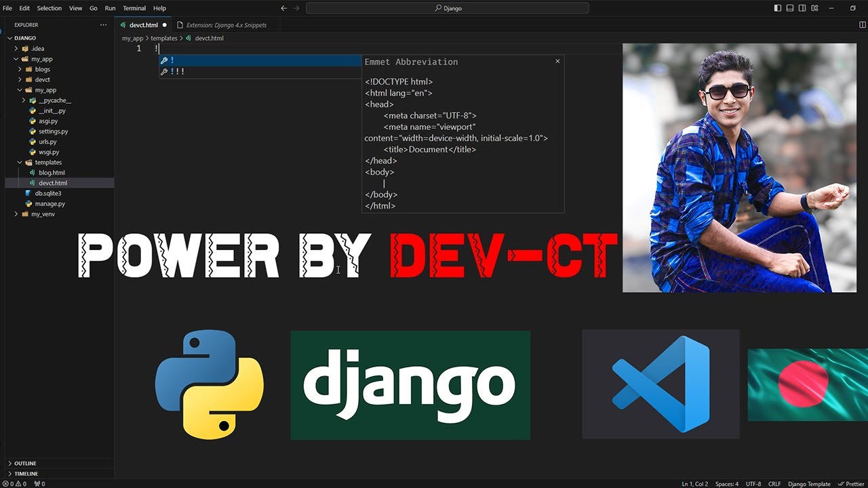Open wsgi.py file
The image size is (868, 488).
click(x=48, y=152)
